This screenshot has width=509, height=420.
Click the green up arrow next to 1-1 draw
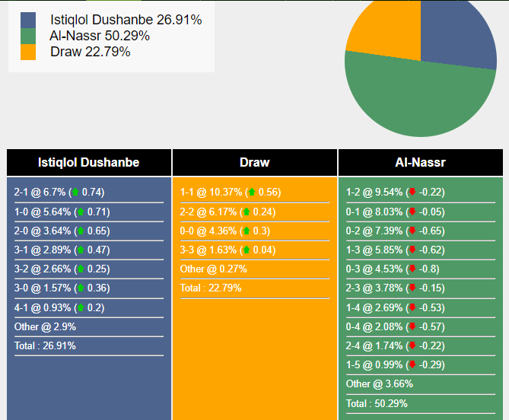pos(252,192)
